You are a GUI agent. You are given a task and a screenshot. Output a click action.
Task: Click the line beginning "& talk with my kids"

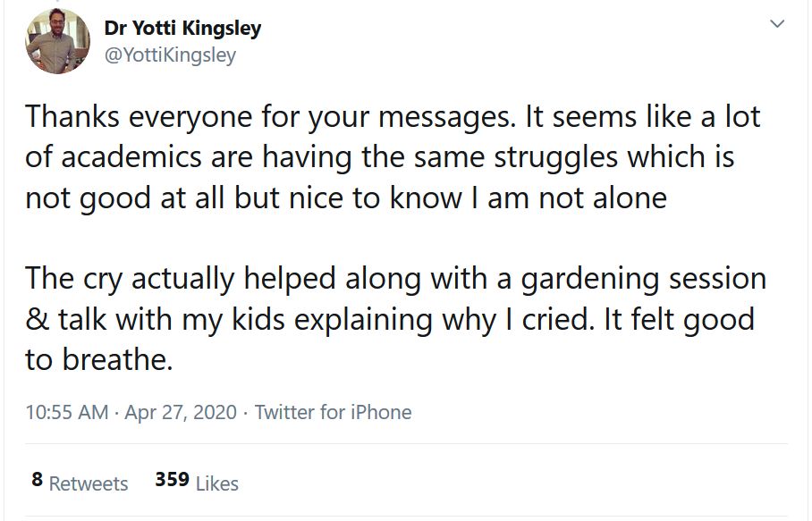click(389, 318)
